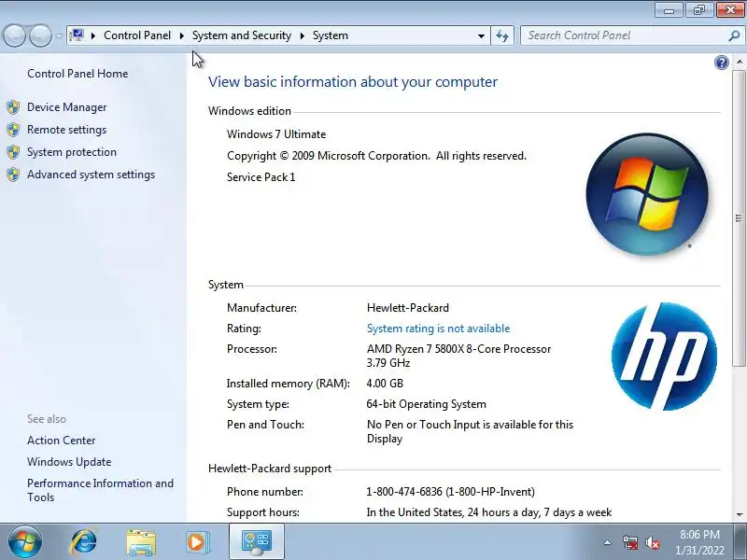The height and width of the screenshot is (560, 747).
Task: Open the recent pages dropdown arrow
Action: [59, 35]
